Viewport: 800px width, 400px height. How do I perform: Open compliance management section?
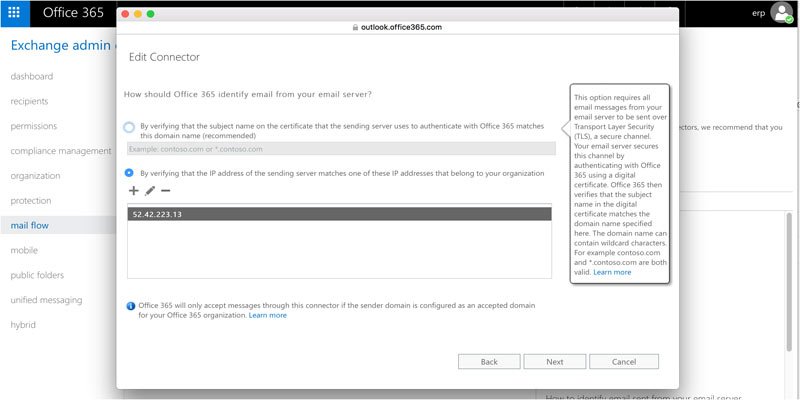tap(61, 151)
